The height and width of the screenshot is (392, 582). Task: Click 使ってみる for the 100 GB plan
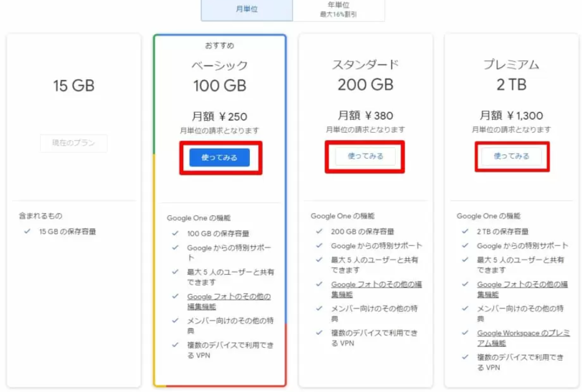tap(219, 157)
